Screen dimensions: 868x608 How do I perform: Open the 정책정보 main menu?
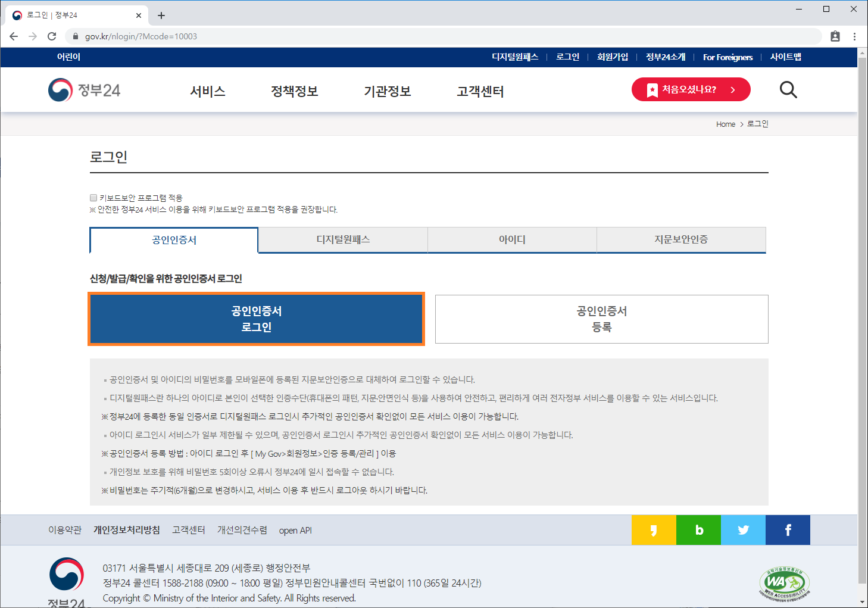click(x=295, y=91)
